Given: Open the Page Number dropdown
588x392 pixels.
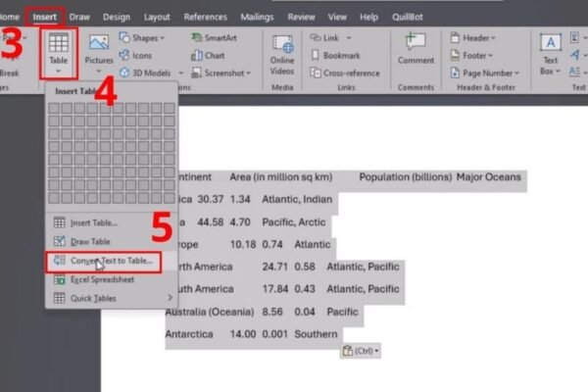Looking at the screenshot, I should pyautogui.click(x=488, y=73).
